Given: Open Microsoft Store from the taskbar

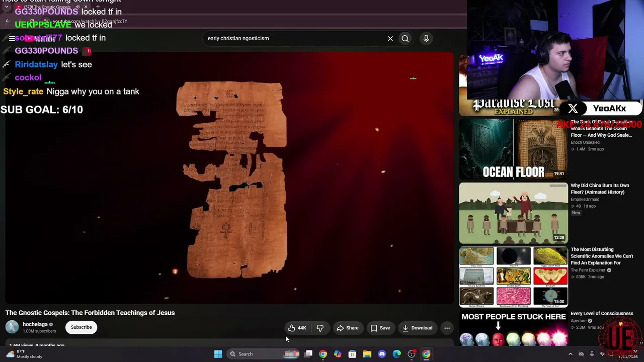Looking at the screenshot, I should (352, 354).
